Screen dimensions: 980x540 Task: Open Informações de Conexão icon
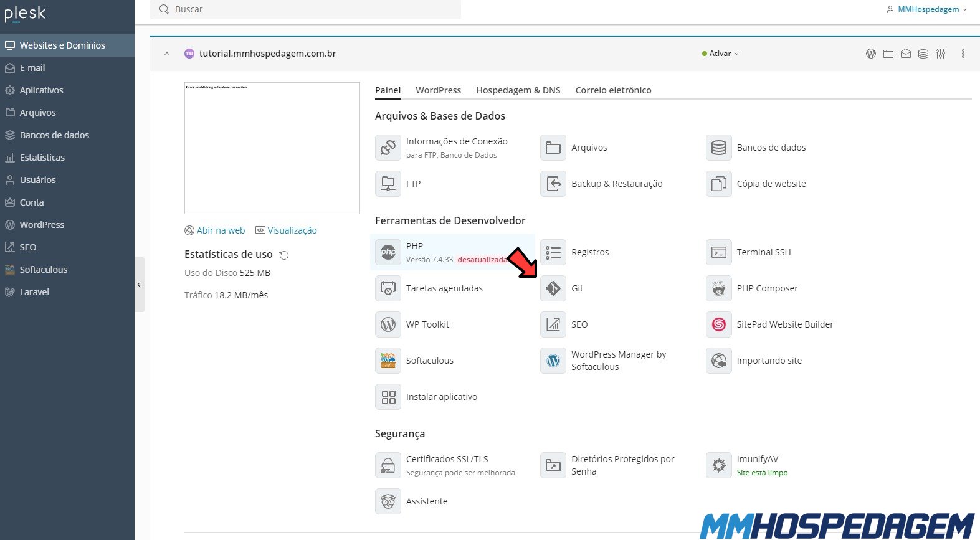tap(388, 148)
